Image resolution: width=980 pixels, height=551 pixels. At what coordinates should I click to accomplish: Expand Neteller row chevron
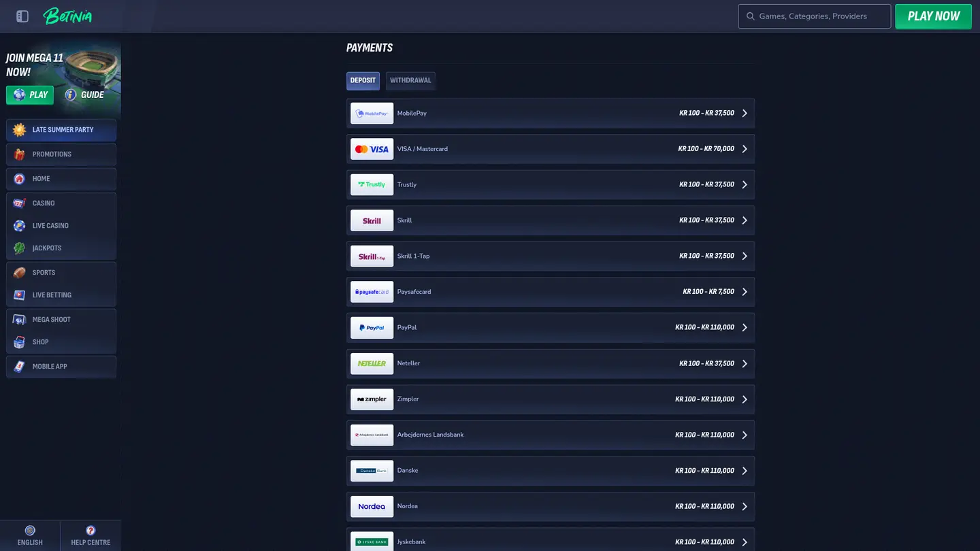[745, 363]
